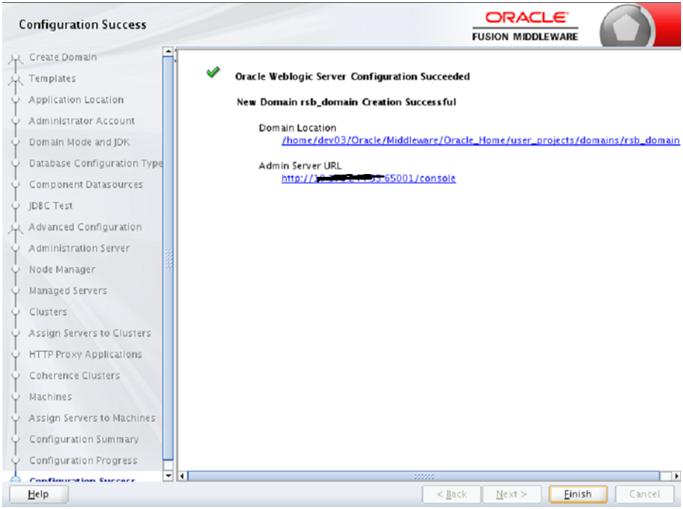The height and width of the screenshot is (509, 683).
Task: Click the step icon beside Create Domain
Action: click(16, 58)
